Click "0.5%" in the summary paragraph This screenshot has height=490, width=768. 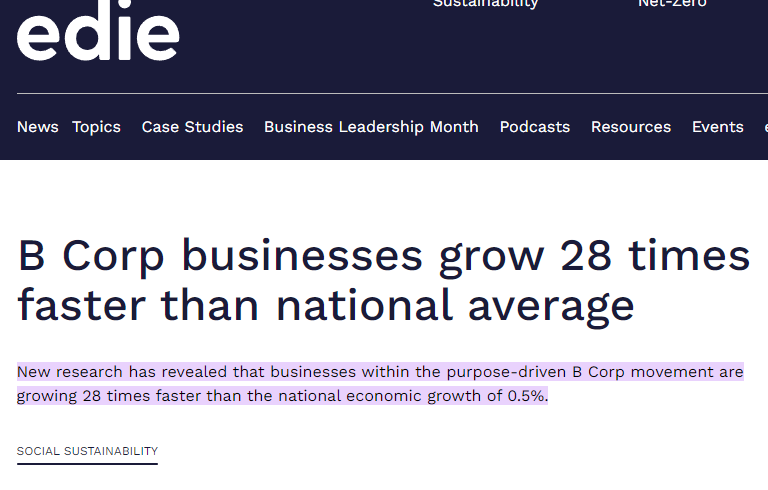click(x=525, y=396)
